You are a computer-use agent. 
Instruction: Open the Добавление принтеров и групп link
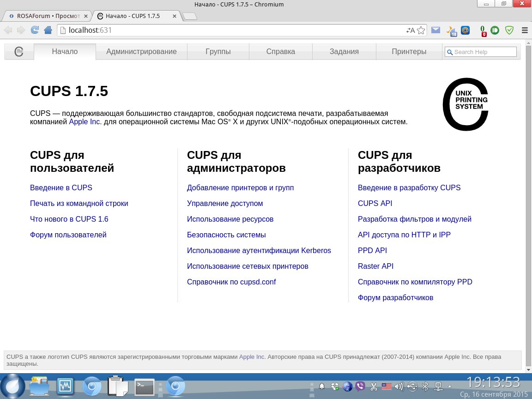(240, 188)
